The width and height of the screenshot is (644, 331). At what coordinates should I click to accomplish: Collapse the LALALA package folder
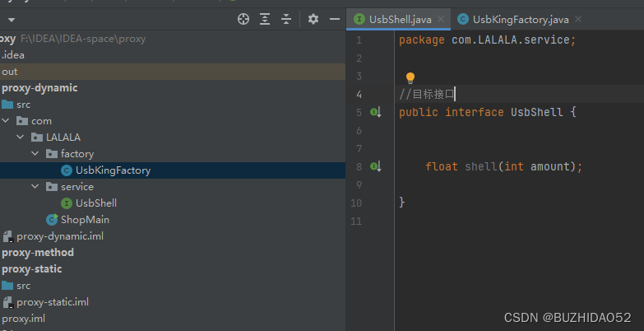coord(21,137)
